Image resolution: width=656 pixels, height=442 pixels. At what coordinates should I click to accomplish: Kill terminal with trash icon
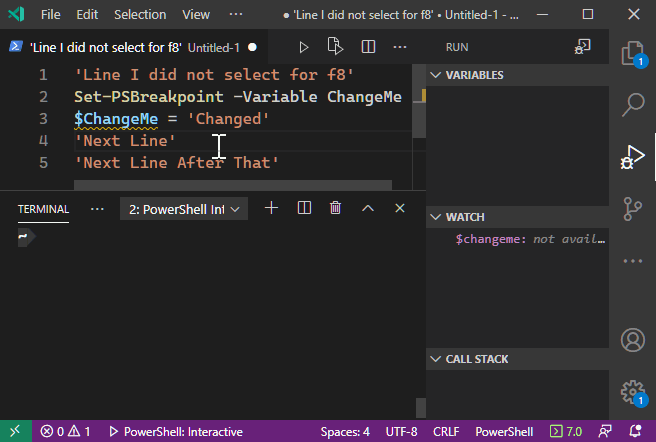pos(335,208)
